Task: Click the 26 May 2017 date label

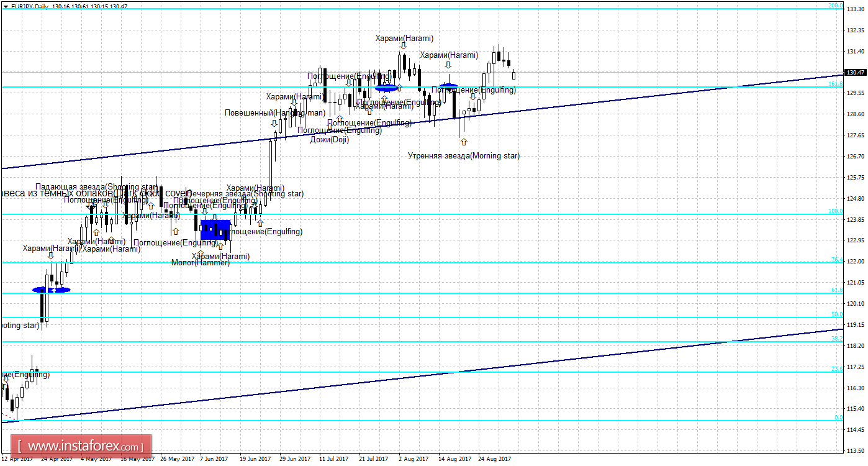Action: click(178, 460)
